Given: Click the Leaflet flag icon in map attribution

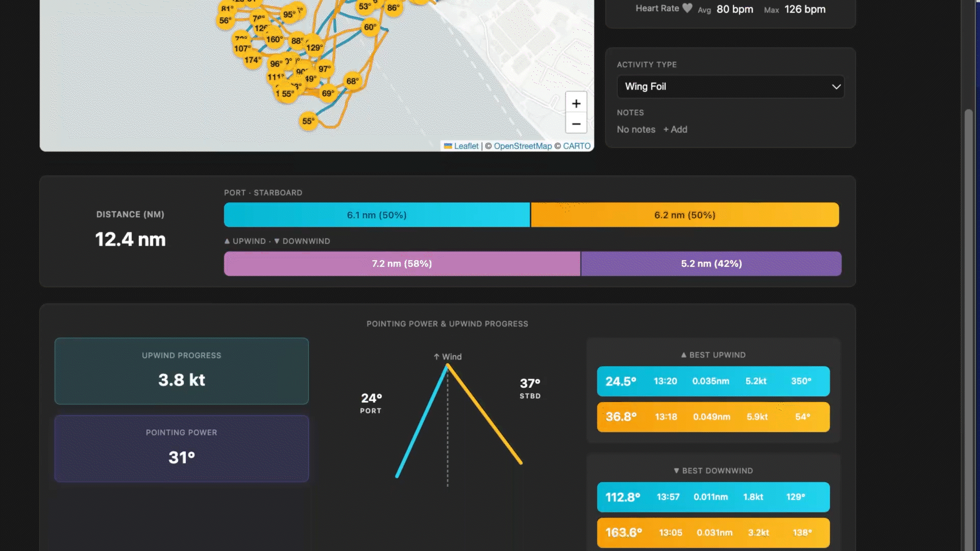Looking at the screenshot, I should [x=447, y=146].
